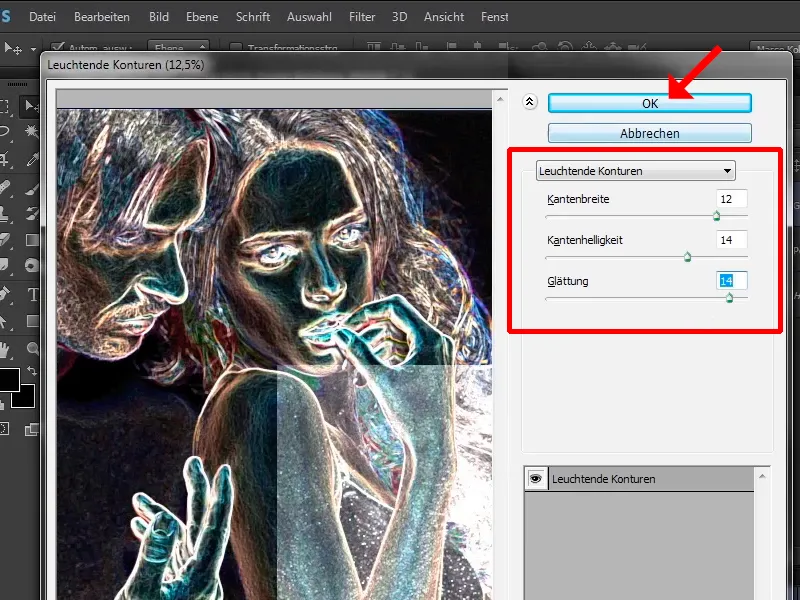
Task: Open the Leuchtende Konturen filter dropdown
Action: (635, 171)
